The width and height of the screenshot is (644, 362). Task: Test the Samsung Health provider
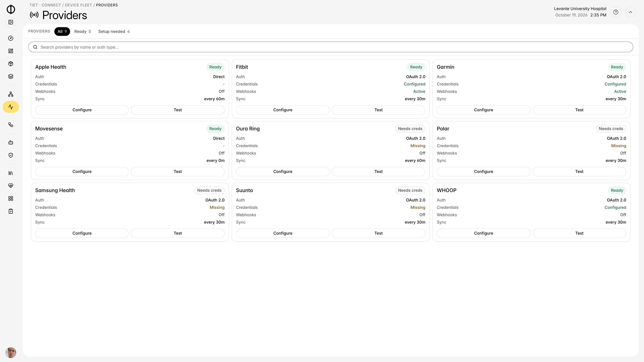pos(178,233)
